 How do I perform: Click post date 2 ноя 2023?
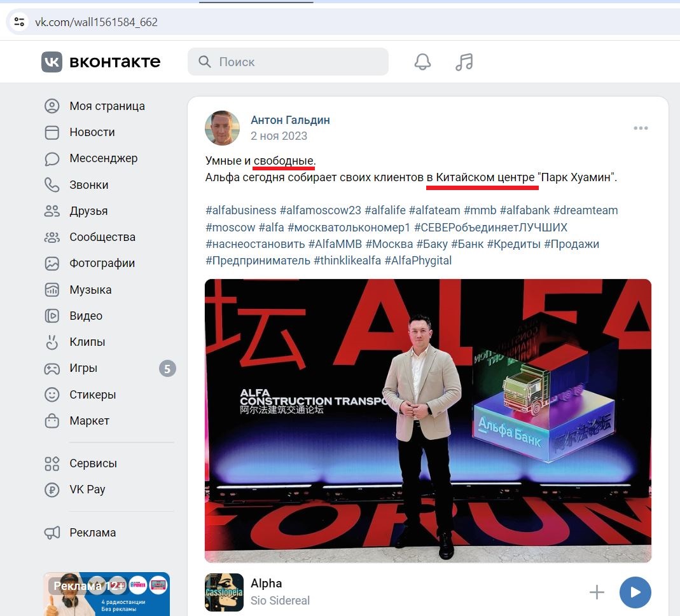pos(279,136)
